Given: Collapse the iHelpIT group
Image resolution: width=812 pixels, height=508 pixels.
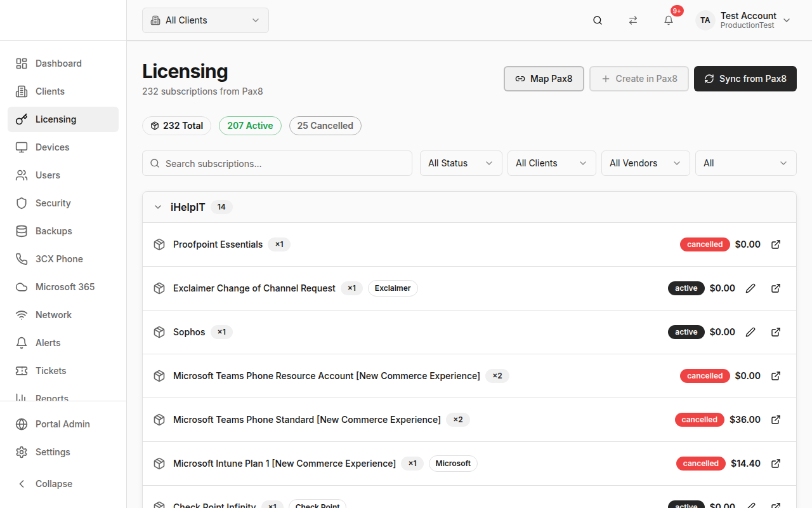Looking at the screenshot, I should [158, 207].
